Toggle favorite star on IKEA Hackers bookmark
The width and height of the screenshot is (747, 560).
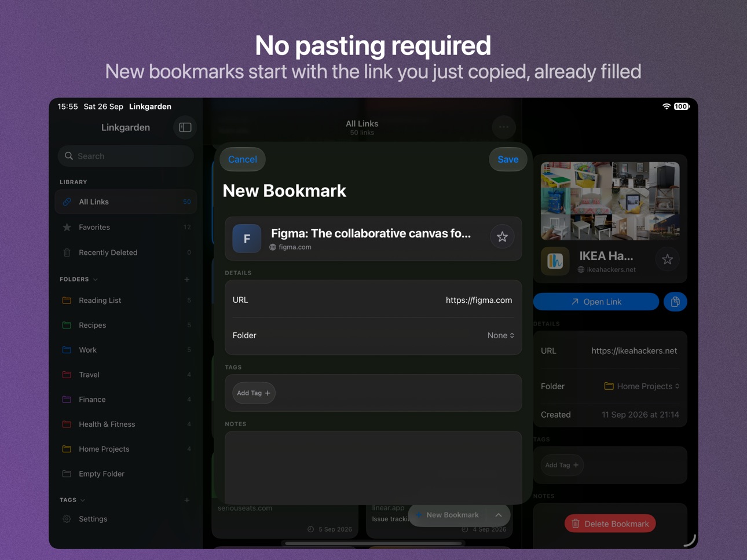(x=667, y=259)
